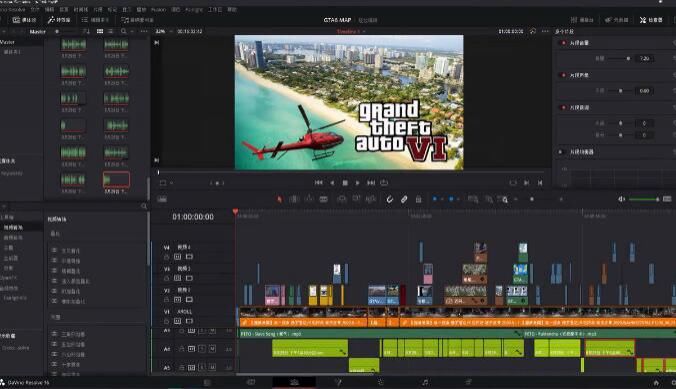Open the Effects Library panel button
Image resolution: width=676 pixels, height=389 pixels.
(59, 20)
